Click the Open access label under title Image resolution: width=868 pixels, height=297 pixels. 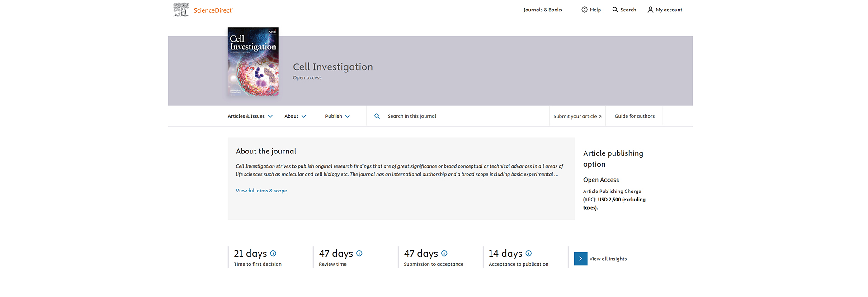pos(307,78)
